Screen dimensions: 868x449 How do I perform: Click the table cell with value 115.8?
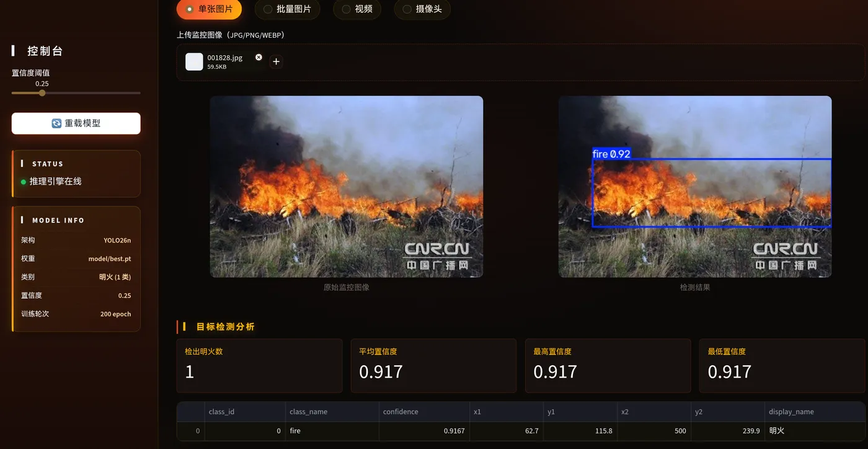pyautogui.click(x=580, y=431)
